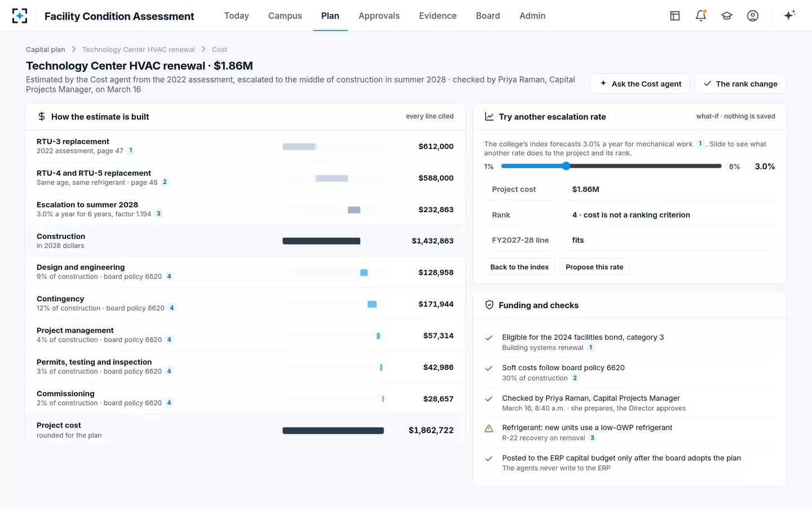The width and height of the screenshot is (812, 508).
Task: Click the Project management amount $57,314
Action: 439,336
